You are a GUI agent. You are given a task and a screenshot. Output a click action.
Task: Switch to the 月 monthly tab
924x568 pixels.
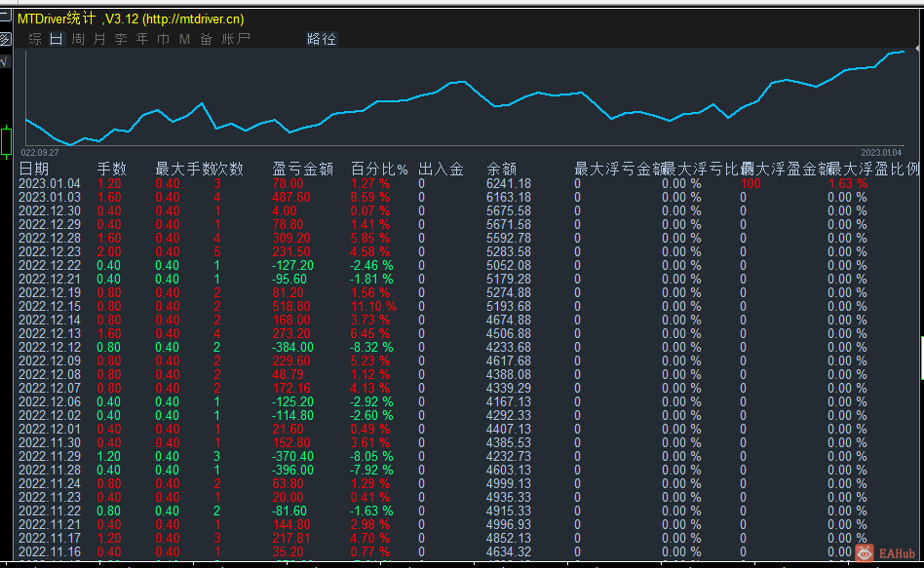point(98,39)
